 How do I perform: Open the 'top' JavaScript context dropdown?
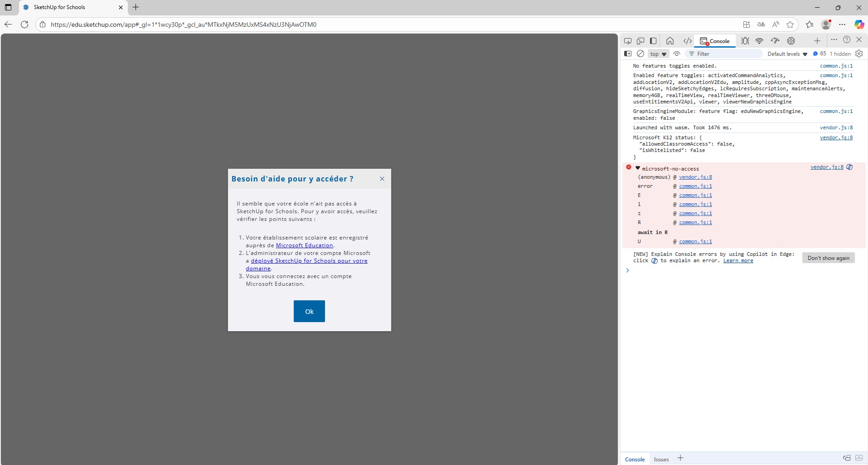click(x=658, y=54)
